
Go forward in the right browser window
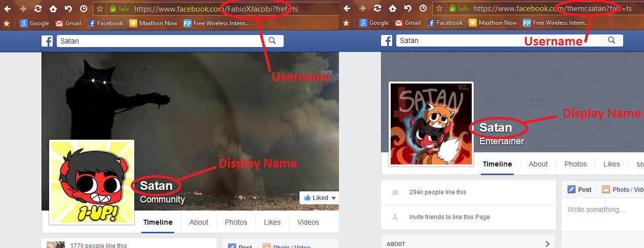[362, 9]
